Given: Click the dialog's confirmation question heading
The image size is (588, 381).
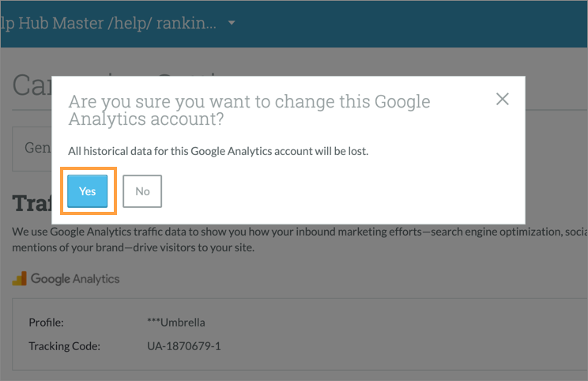Looking at the screenshot, I should click(x=249, y=111).
